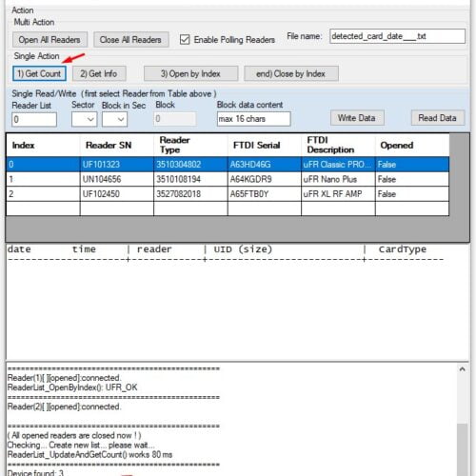This screenshot has width=476, height=476.
Task: Click Reader Type 3510108194 cell
Action: (190, 179)
